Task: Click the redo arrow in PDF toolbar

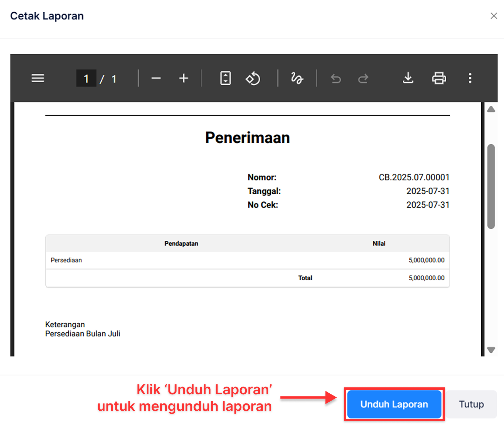Action: pos(363,78)
